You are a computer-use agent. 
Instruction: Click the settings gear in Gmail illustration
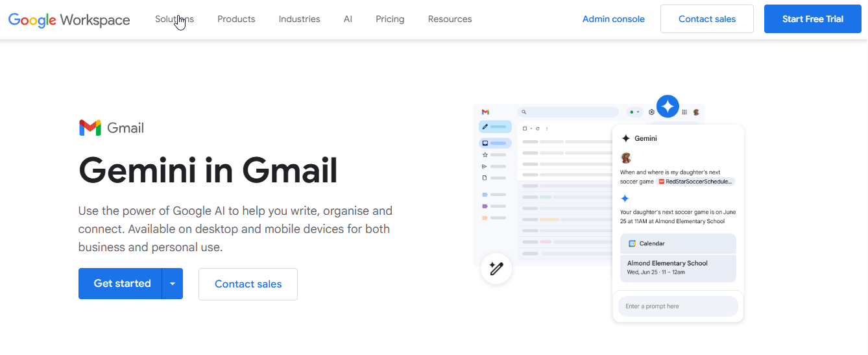coord(651,112)
